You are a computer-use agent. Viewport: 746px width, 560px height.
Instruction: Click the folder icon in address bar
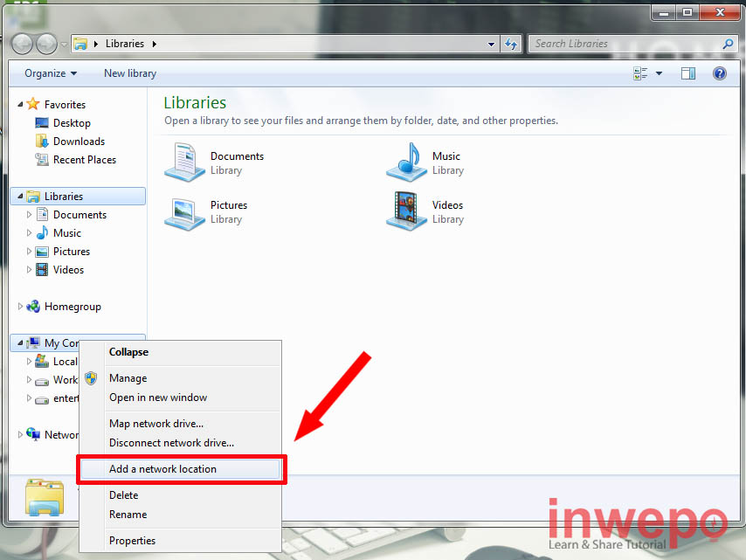tap(80, 44)
